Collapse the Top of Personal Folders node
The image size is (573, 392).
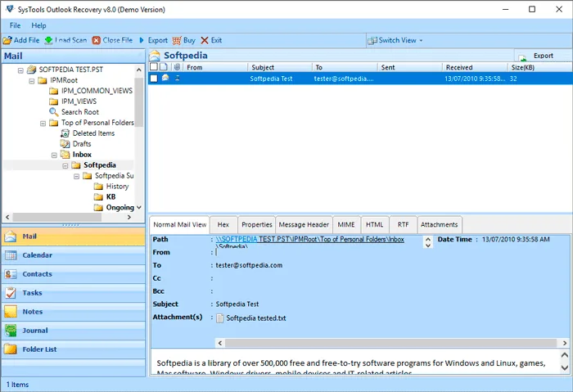43,123
